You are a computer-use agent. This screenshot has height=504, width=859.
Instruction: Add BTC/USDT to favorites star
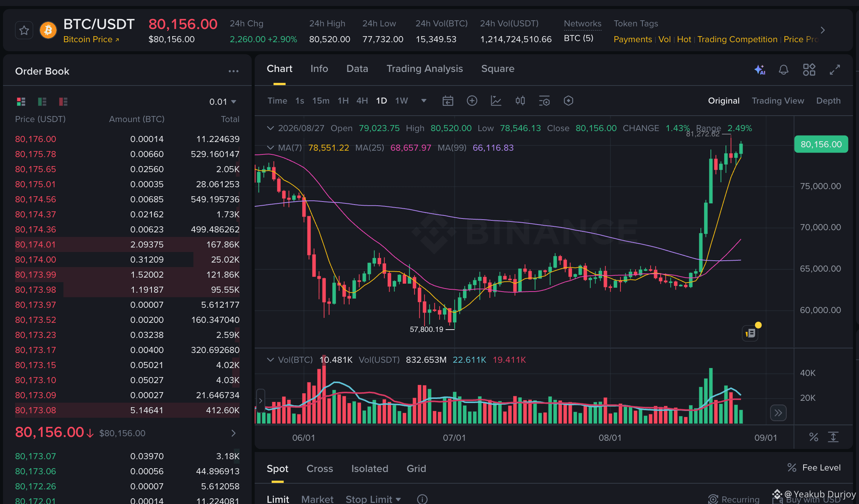coord(24,30)
